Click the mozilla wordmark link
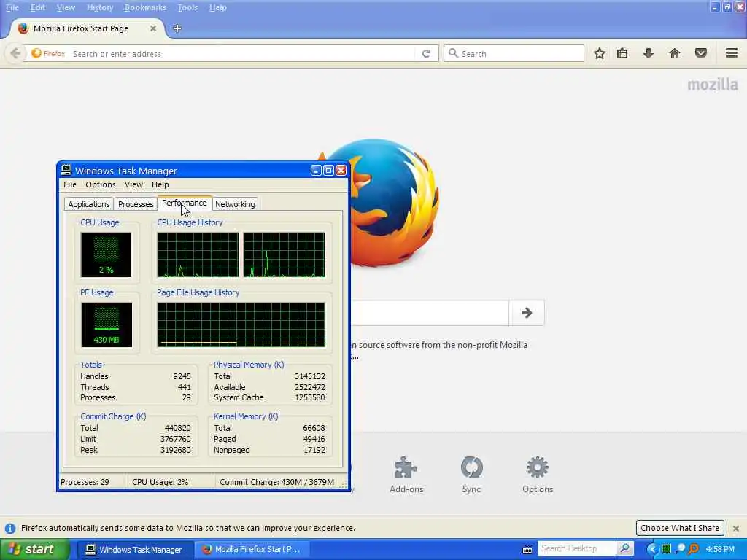 pos(713,85)
